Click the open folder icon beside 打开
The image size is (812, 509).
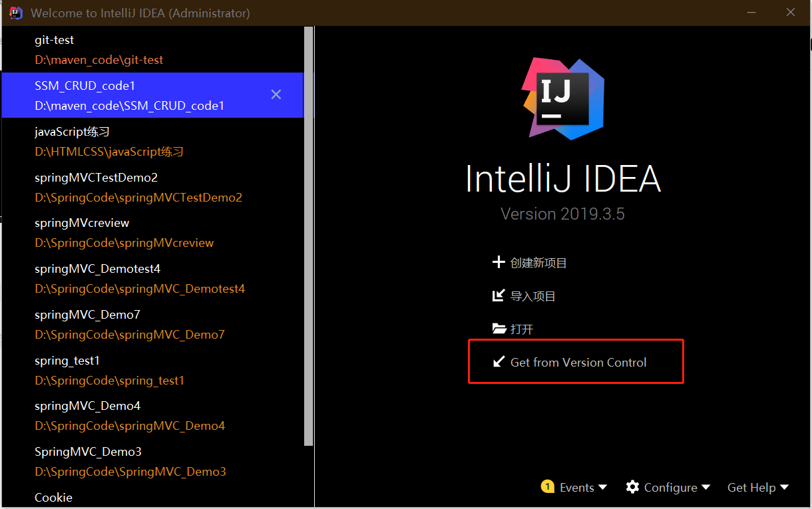click(499, 328)
